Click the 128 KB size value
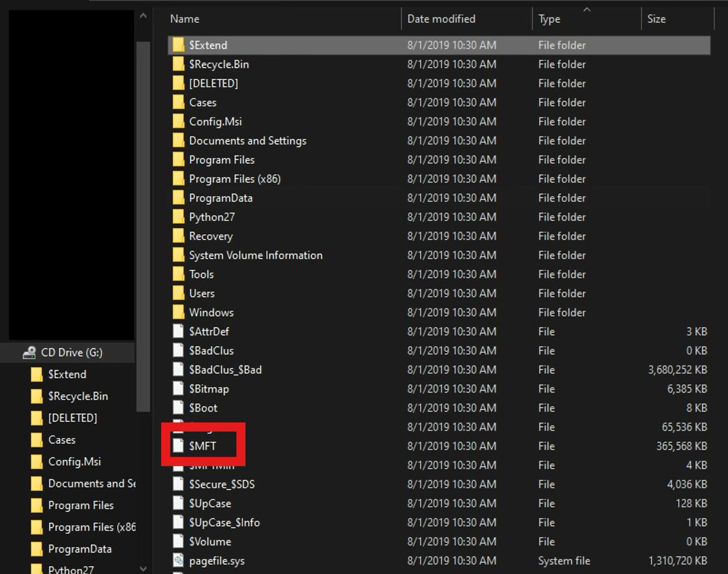Screen dimensions: 728x574 pyautogui.click(x=692, y=504)
